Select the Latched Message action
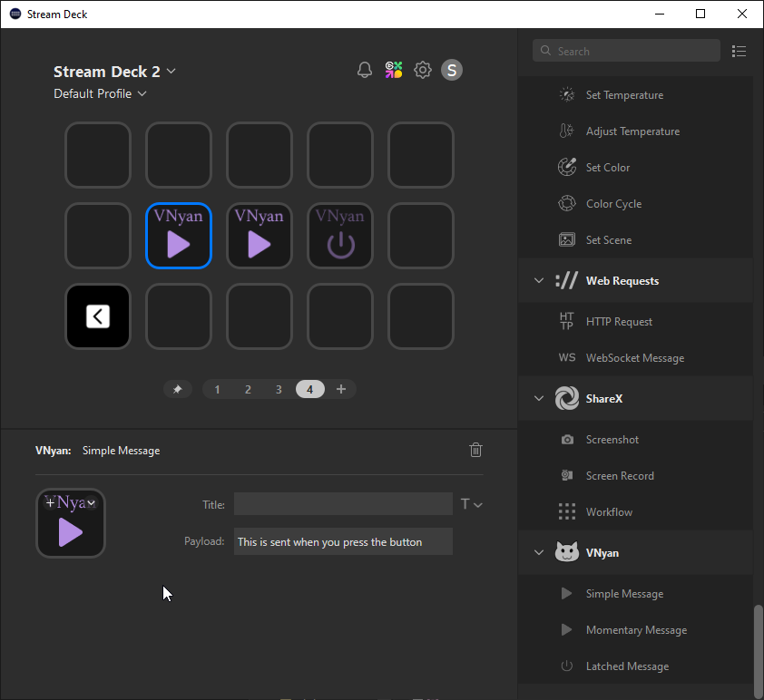764x700 pixels. coord(635,666)
